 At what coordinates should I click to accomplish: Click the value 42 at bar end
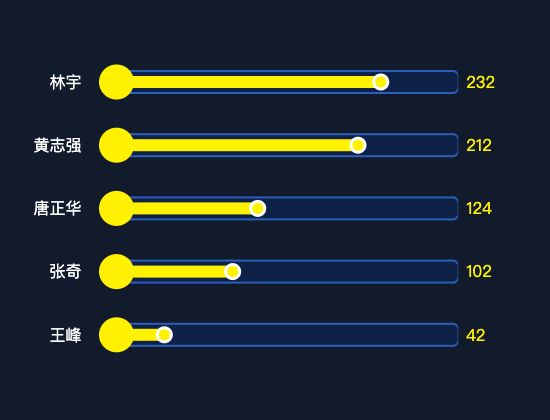tap(476, 335)
